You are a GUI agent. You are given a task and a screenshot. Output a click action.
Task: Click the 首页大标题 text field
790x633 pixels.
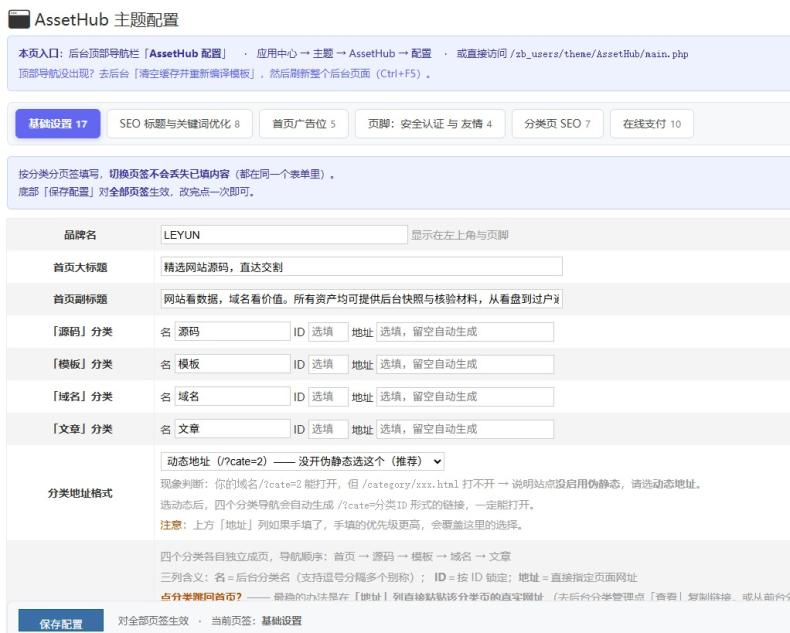click(x=361, y=267)
